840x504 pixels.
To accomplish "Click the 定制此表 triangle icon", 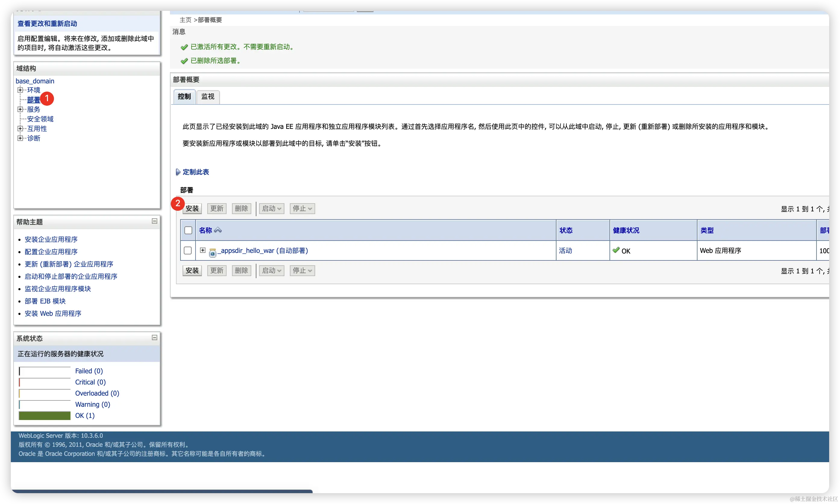I will (178, 172).
